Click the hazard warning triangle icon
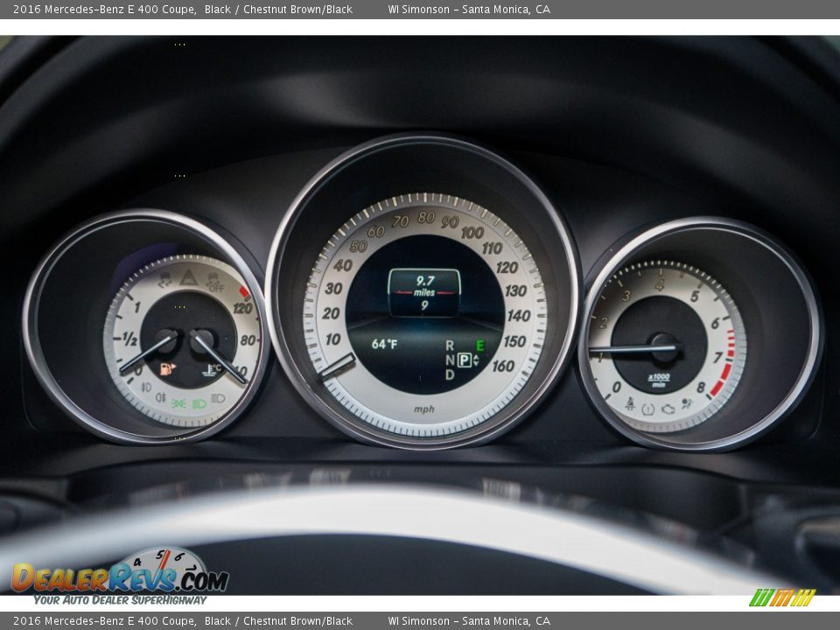Viewport: 840px width, 630px height. (188, 278)
